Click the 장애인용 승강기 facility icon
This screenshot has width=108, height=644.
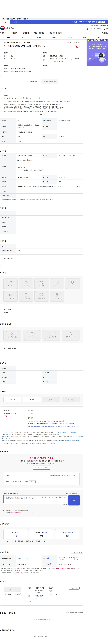point(32,335)
